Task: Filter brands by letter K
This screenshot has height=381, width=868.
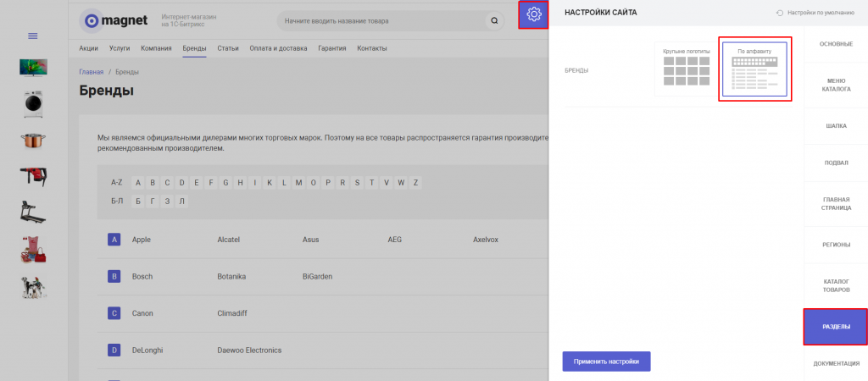Action: pyautogui.click(x=270, y=183)
